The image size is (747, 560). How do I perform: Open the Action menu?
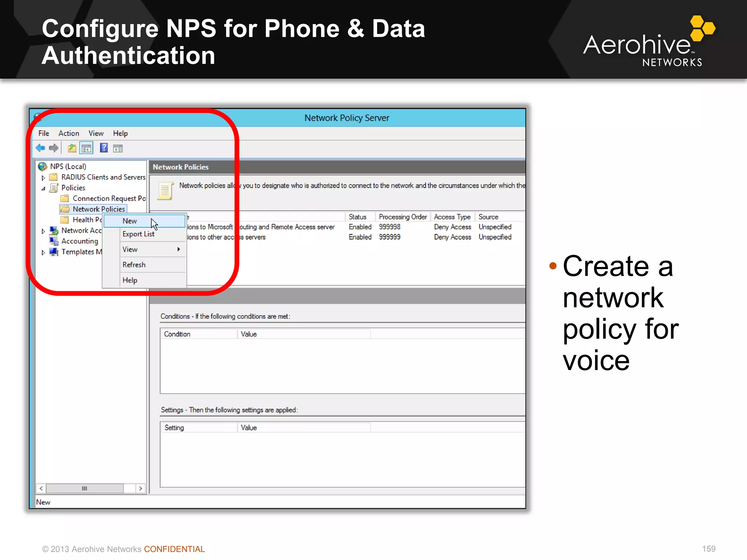[x=69, y=133]
